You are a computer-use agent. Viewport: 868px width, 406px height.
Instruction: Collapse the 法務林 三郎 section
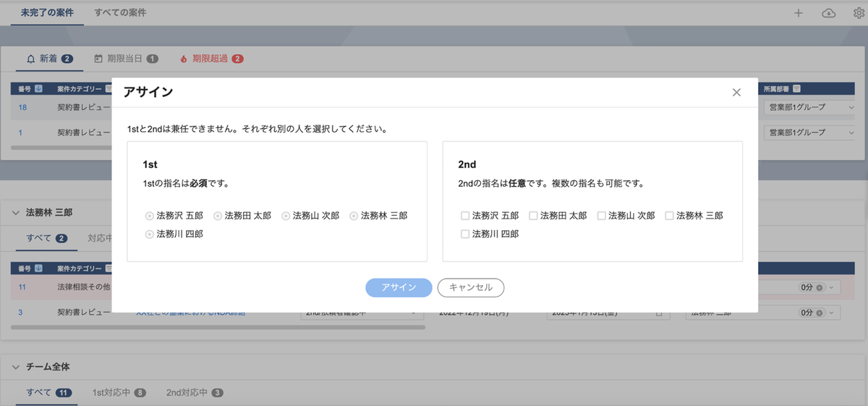[16, 213]
